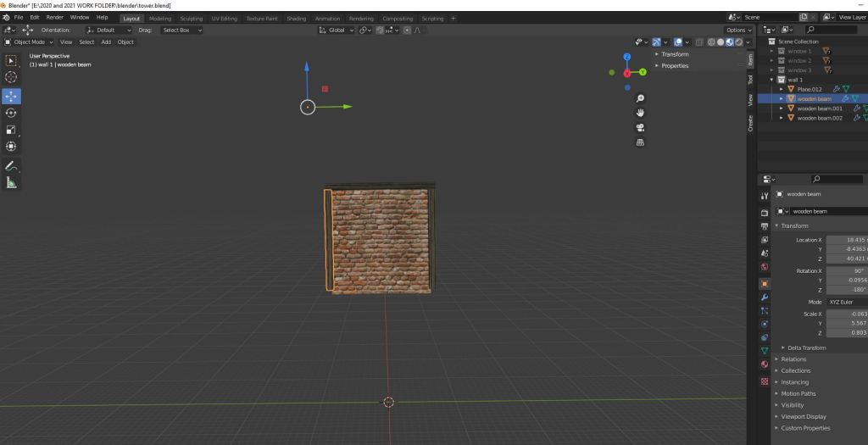
Task: Click the green Y axis gizmo ball
Action: tap(643, 72)
